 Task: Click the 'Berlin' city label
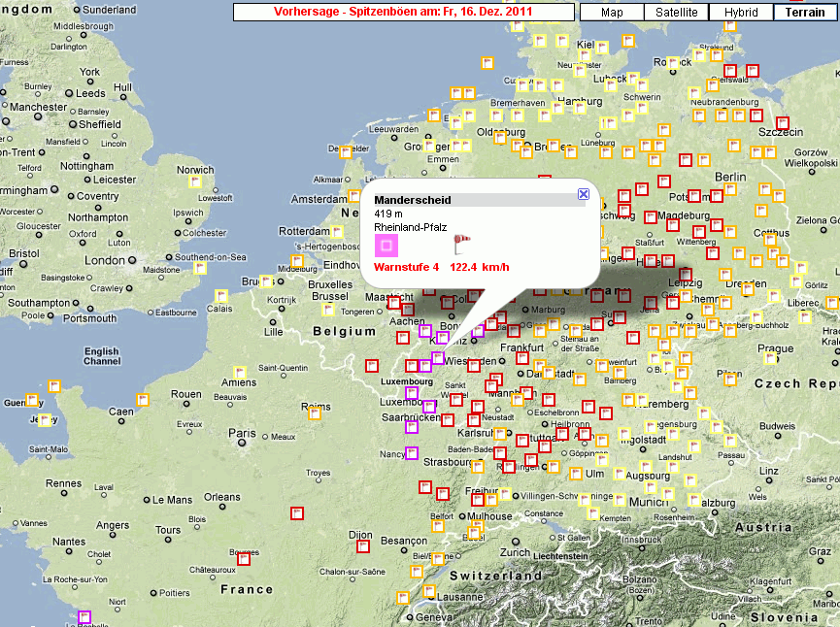(x=730, y=177)
